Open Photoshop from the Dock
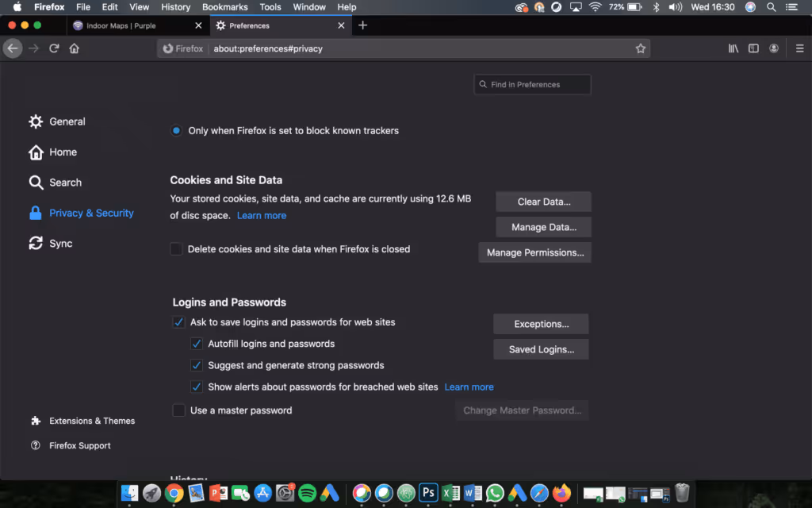Viewport: 812px width, 508px height. click(x=428, y=493)
